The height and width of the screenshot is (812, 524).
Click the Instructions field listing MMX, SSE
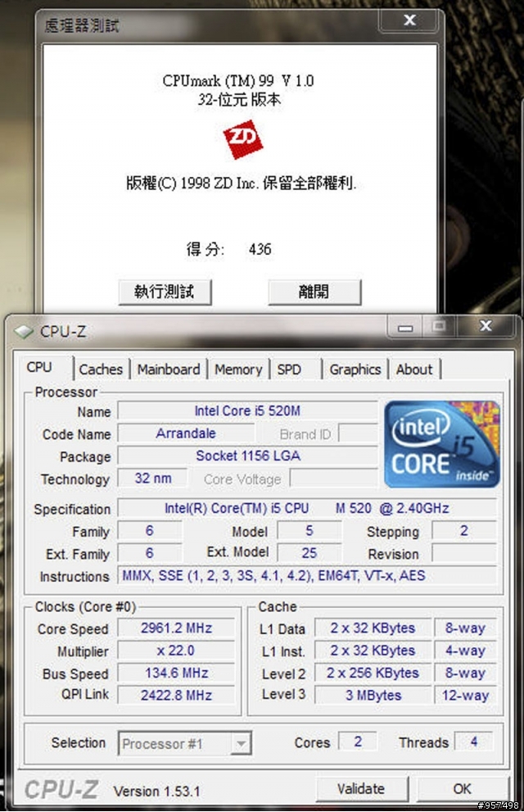click(x=307, y=575)
